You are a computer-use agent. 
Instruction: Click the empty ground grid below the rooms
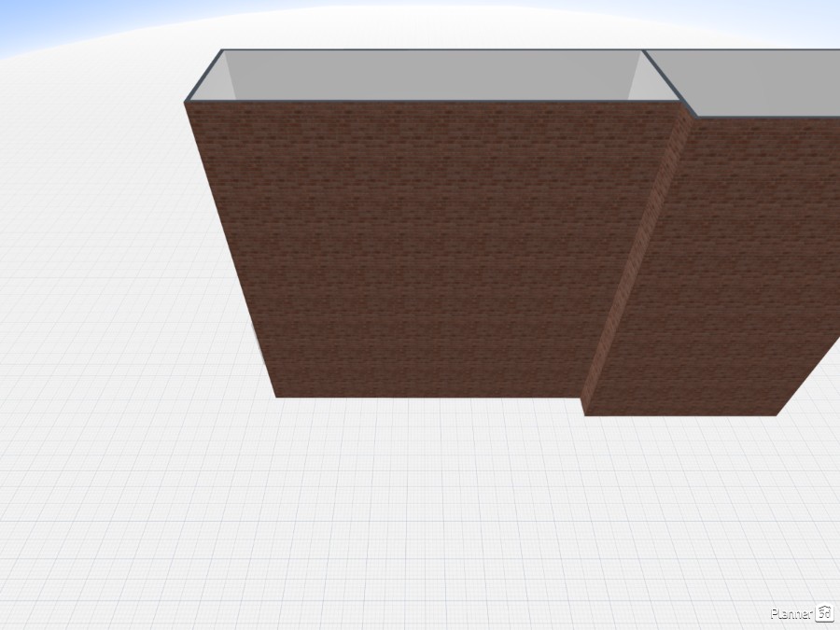(x=420, y=513)
